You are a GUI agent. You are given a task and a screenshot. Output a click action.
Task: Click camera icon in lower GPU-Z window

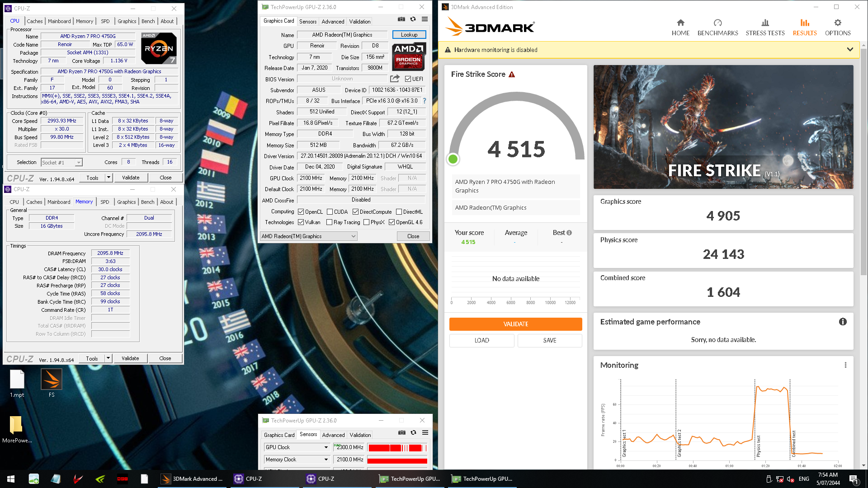401,432
